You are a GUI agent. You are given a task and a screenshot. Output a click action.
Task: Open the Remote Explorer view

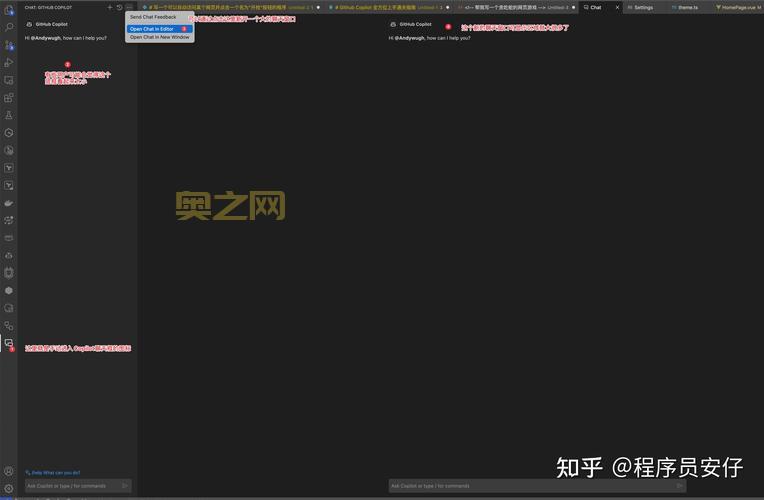pos(9,80)
